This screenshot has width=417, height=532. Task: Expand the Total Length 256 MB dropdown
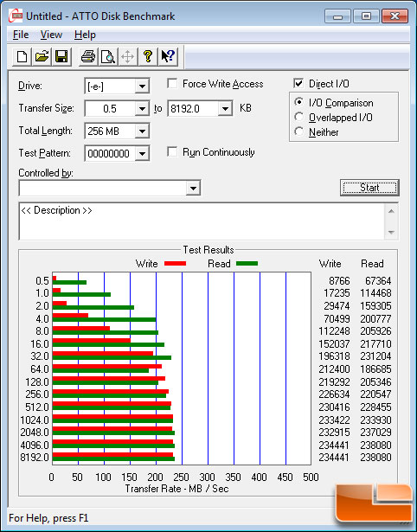pos(142,131)
